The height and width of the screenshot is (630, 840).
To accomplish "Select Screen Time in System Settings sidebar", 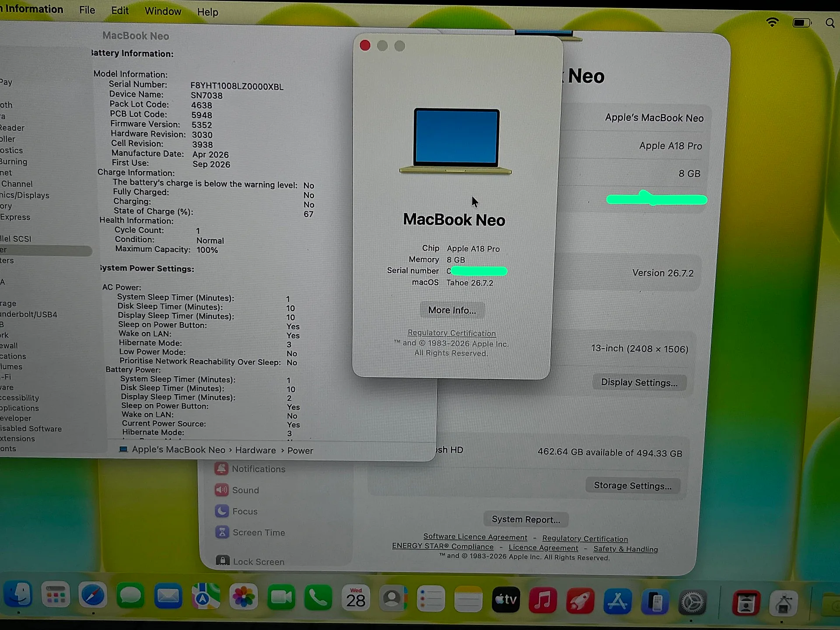I will point(250,532).
